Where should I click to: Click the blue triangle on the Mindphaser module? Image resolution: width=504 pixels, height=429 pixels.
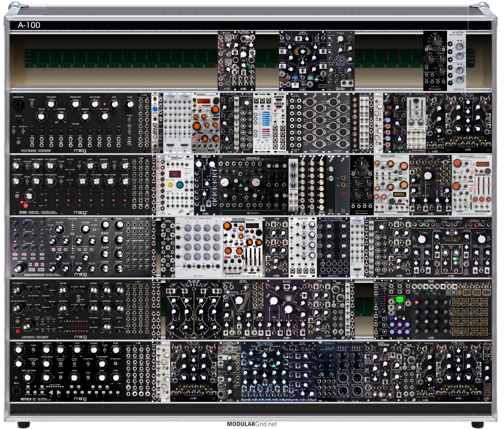(x=240, y=185)
